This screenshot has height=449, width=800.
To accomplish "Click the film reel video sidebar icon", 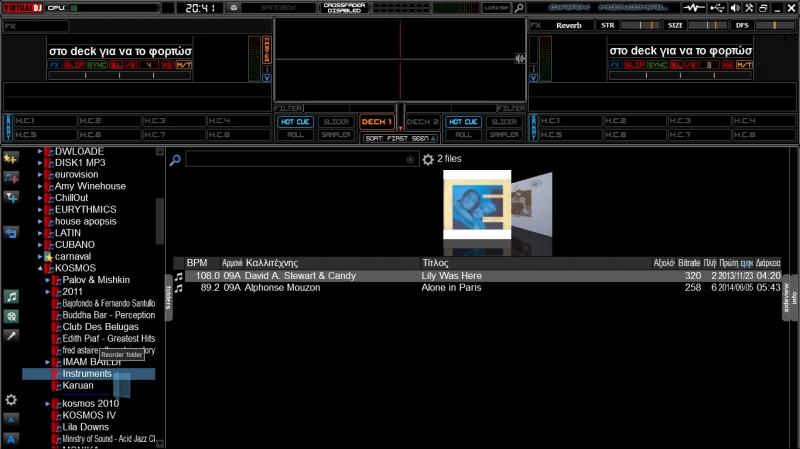I will coord(11,316).
